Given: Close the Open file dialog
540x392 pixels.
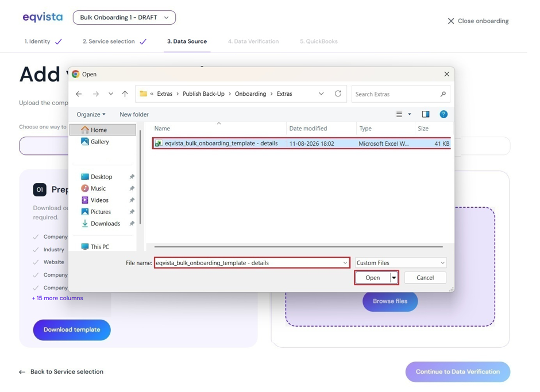Looking at the screenshot, I should point(447,74).
